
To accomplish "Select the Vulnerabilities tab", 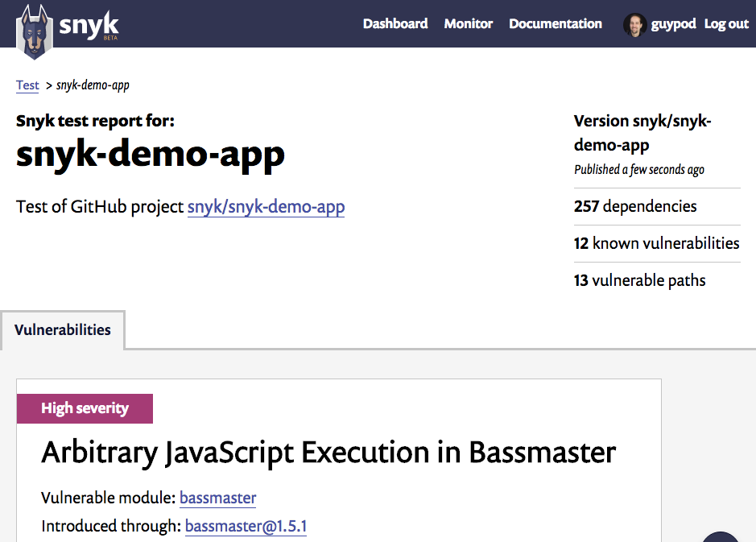I will (63, 330).
